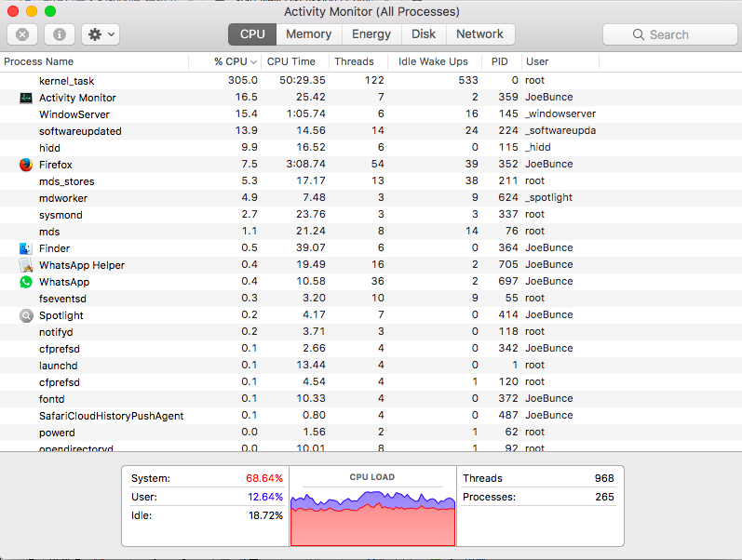Open the Disk tab
This screenshot has height=560, width=742.
click(x=424, y=34)
